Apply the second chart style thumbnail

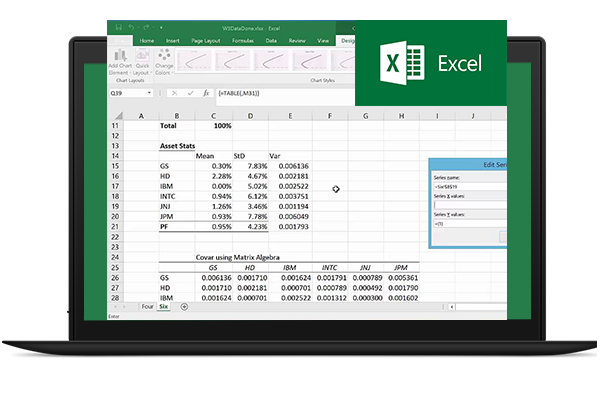pyautogui.click(x=232, y=60)
